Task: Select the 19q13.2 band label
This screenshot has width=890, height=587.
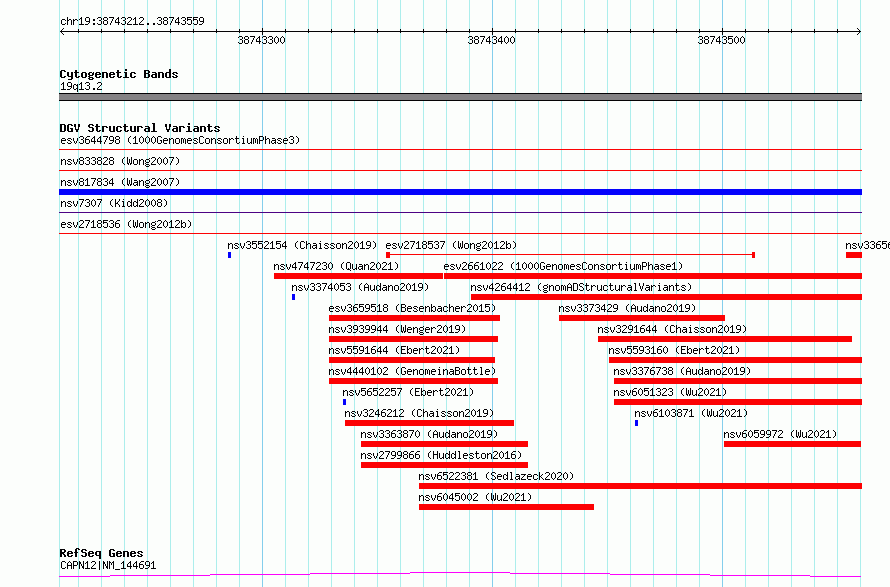Action: point(81,86)
